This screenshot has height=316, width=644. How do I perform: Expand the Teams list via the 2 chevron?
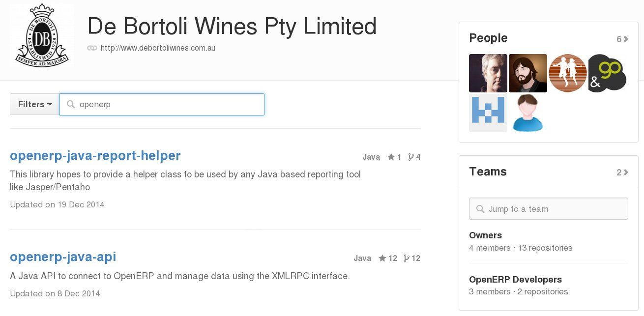click(622, 172)
